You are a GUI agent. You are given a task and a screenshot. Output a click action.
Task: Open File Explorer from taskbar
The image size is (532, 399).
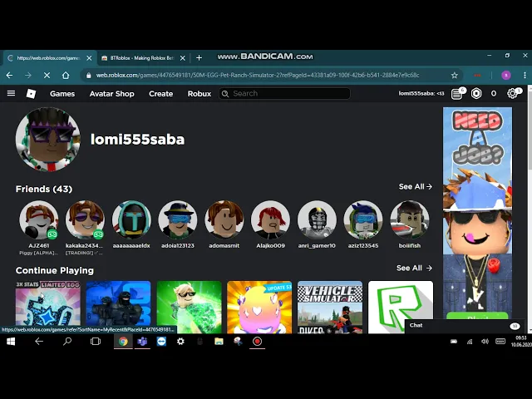[x=219, y=342]
